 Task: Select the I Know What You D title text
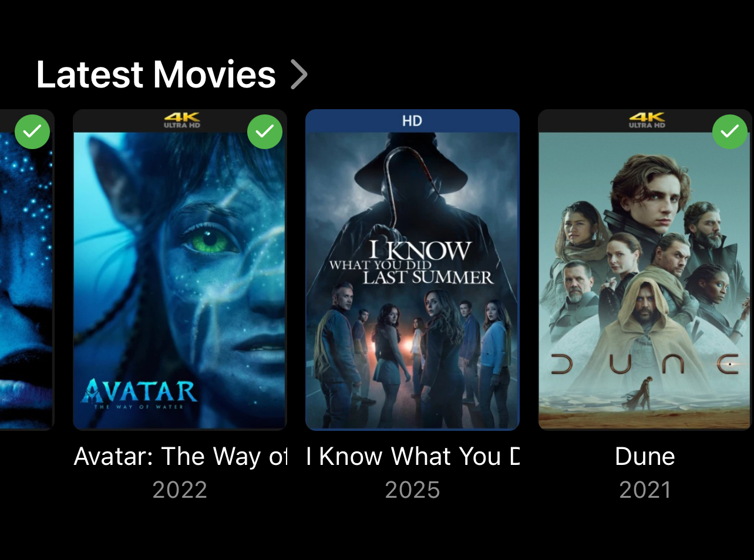coord(413,457)
